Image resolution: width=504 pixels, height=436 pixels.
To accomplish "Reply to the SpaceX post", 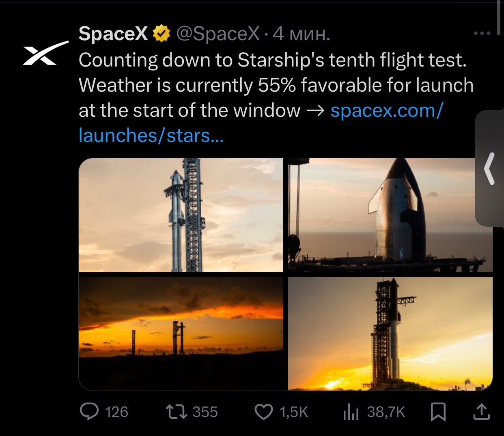I will point(89,412).
